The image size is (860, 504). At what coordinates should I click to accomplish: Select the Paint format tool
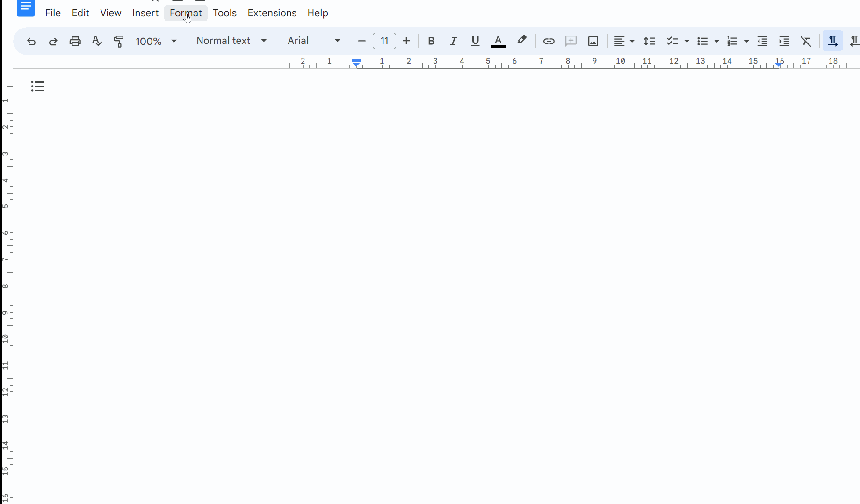119,41
